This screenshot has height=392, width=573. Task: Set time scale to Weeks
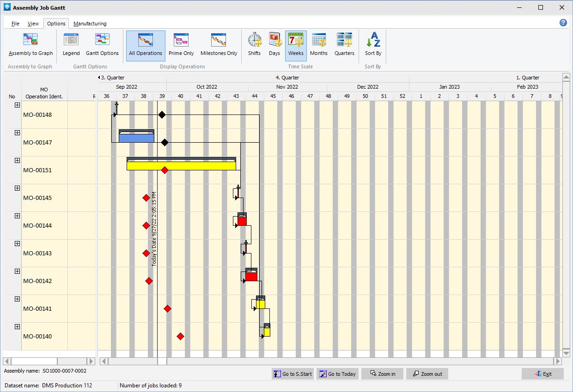296,46
